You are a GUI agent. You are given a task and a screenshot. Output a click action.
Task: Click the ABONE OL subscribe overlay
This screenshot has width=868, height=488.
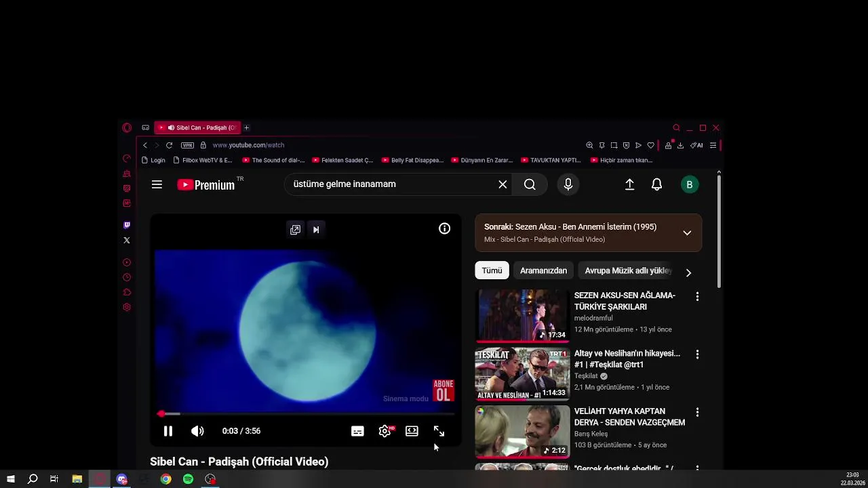[443, 390]
